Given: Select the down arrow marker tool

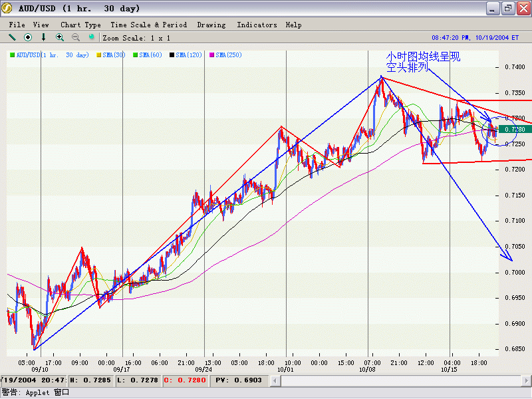Looking at the screenshot, I should pyautogui.click(x=44, y=38).
